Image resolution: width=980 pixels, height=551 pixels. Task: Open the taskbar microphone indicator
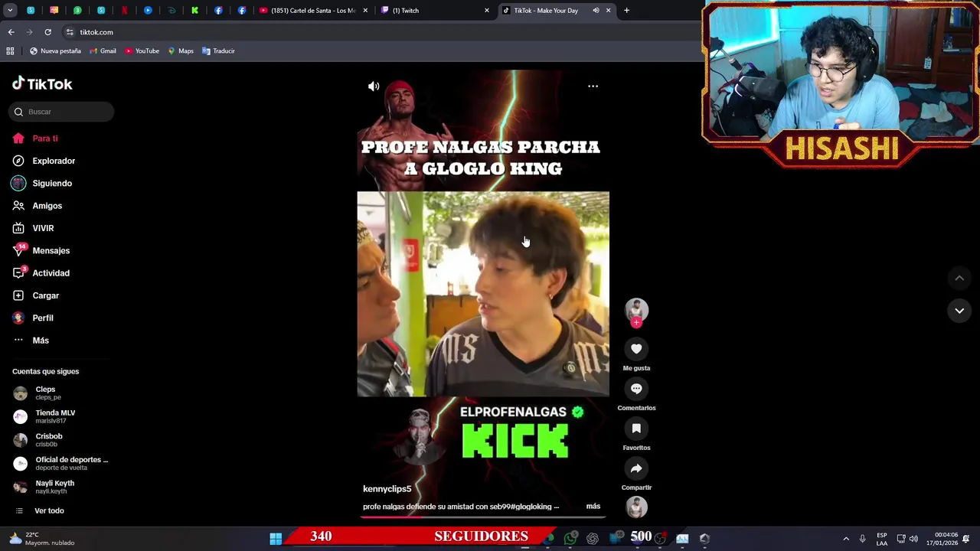coord(862,539)
